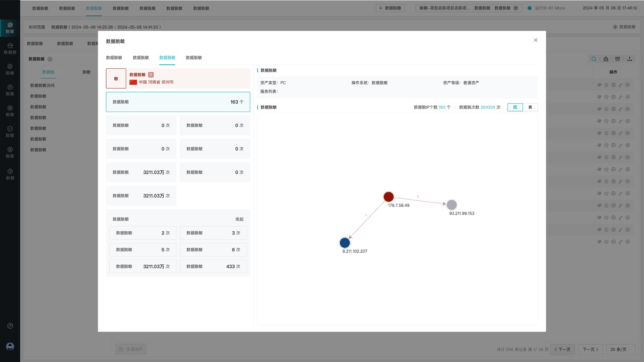Open the cube sidebar icon labeled 数据脱

point(10,49)
